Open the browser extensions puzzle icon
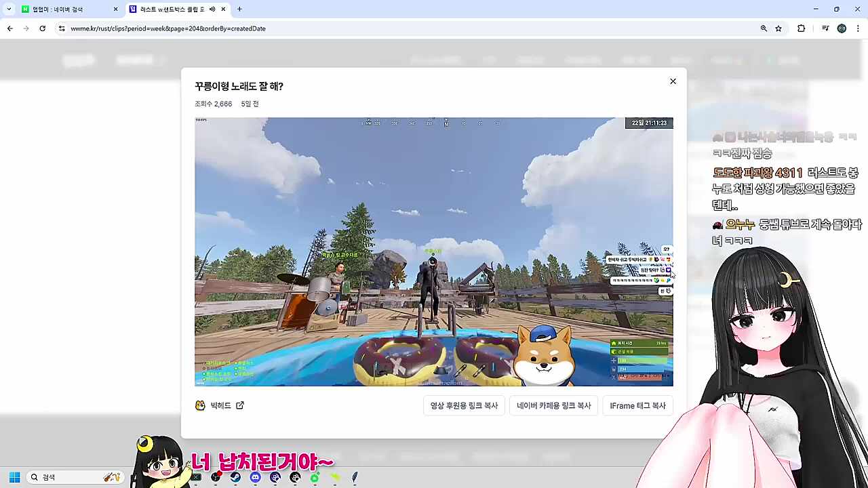The width and height of the screenshot is (868, 488). click(x=801, y=28)
